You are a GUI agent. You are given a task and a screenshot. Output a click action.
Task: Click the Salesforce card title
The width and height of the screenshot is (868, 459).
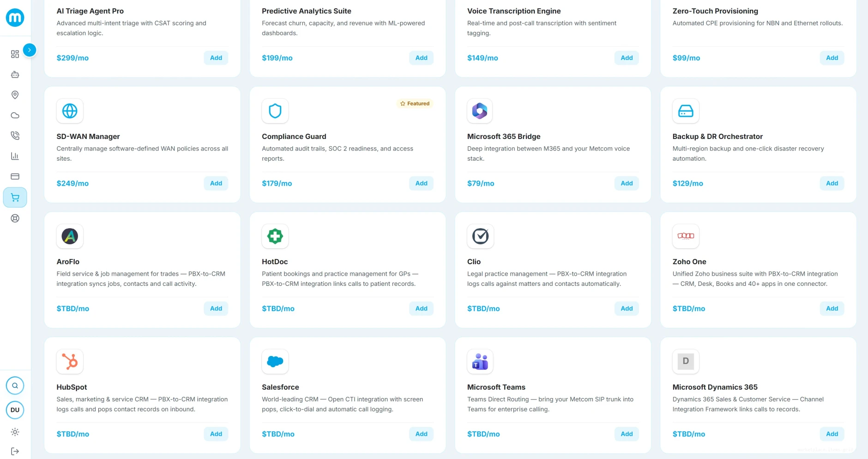pos(280,387)
